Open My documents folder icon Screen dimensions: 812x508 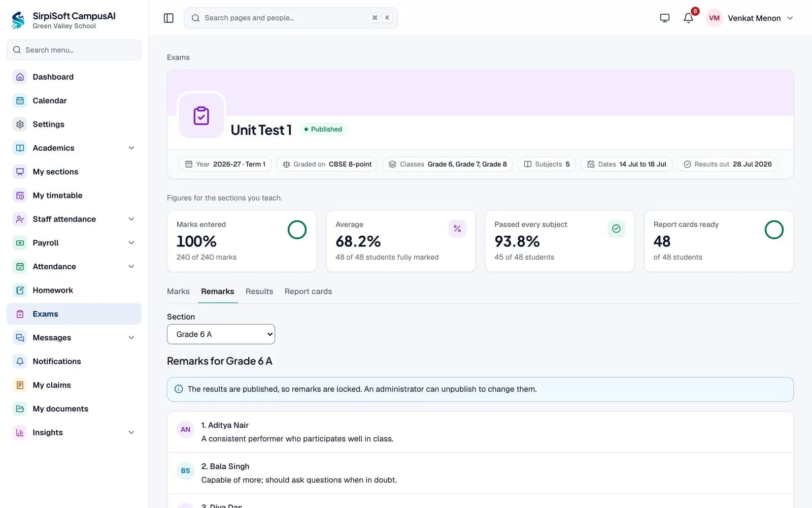tap(20, 408)
